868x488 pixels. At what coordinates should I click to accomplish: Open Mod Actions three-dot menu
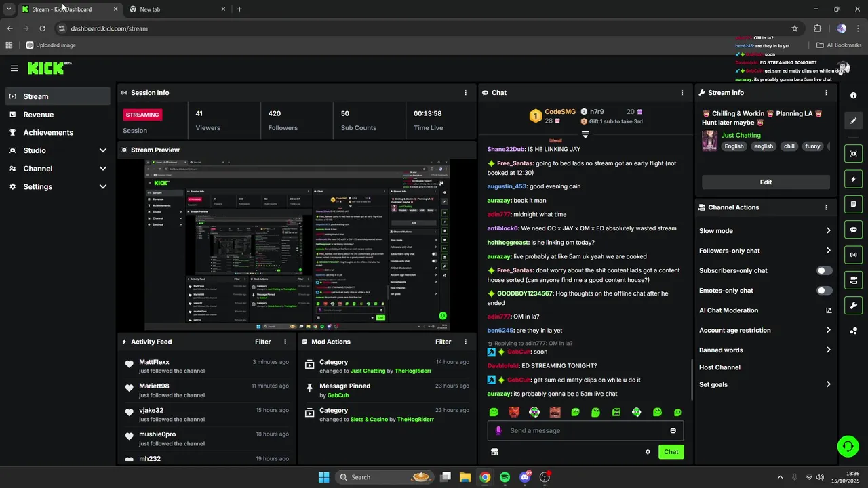pyautogui.click(x=465, y=342)
